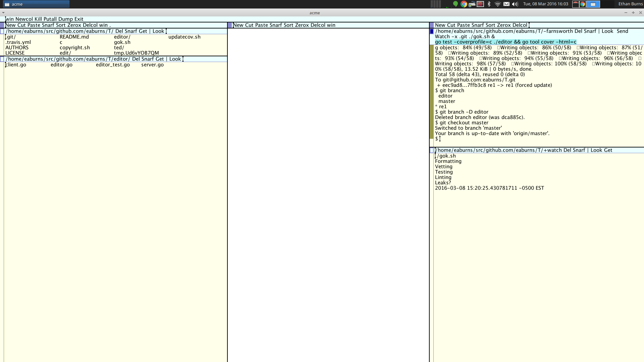Click the server.go file entry
The height and width of the screenshot is (362, 644).
(x=152, y=65)
